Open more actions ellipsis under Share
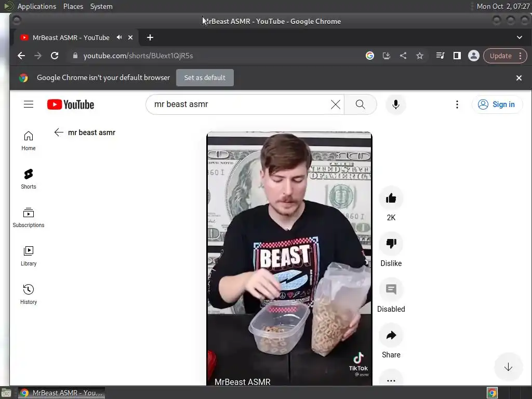The image size is (532, 399). [391, 380]
